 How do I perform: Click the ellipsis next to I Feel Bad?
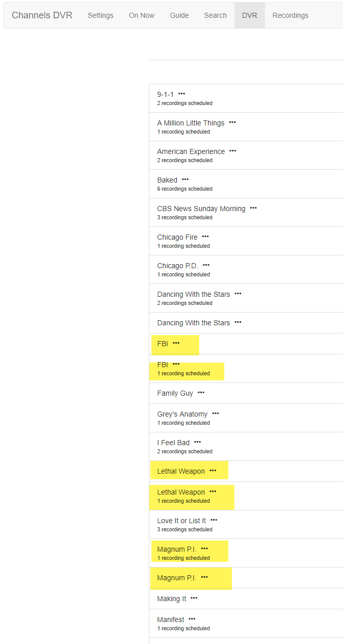point(197,442)
